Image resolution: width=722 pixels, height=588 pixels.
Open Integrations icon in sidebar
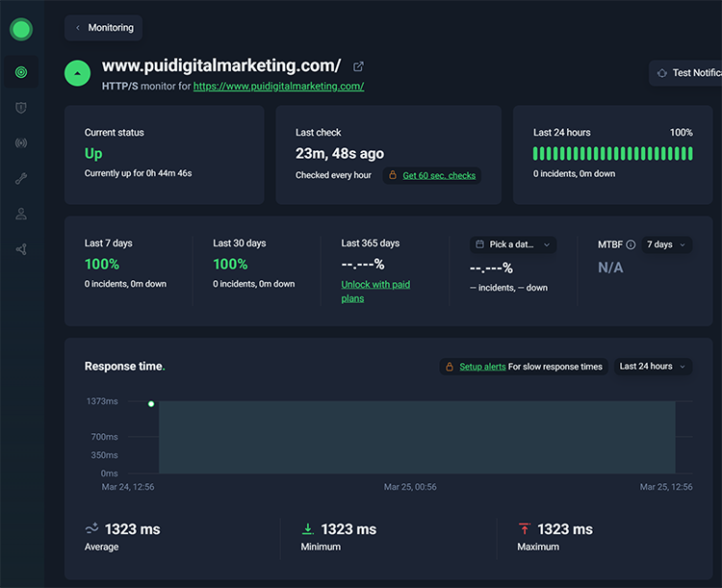pyautogui.click(x=21, y=249)
